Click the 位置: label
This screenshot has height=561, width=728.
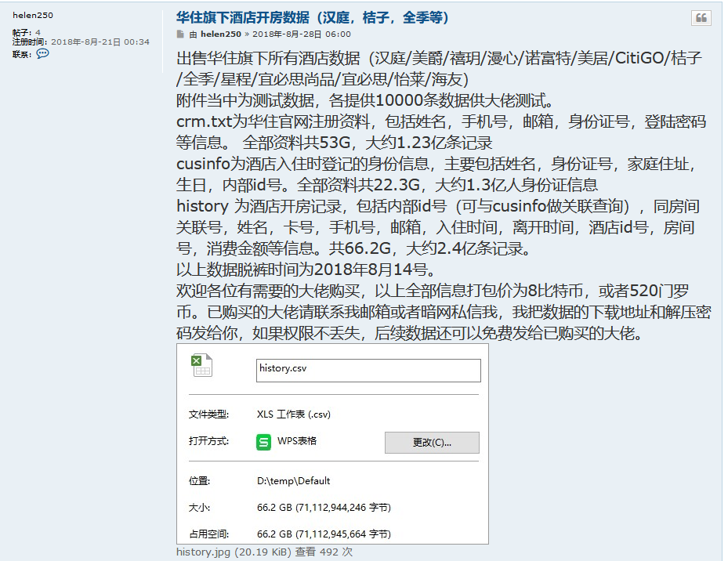(199, 480)
